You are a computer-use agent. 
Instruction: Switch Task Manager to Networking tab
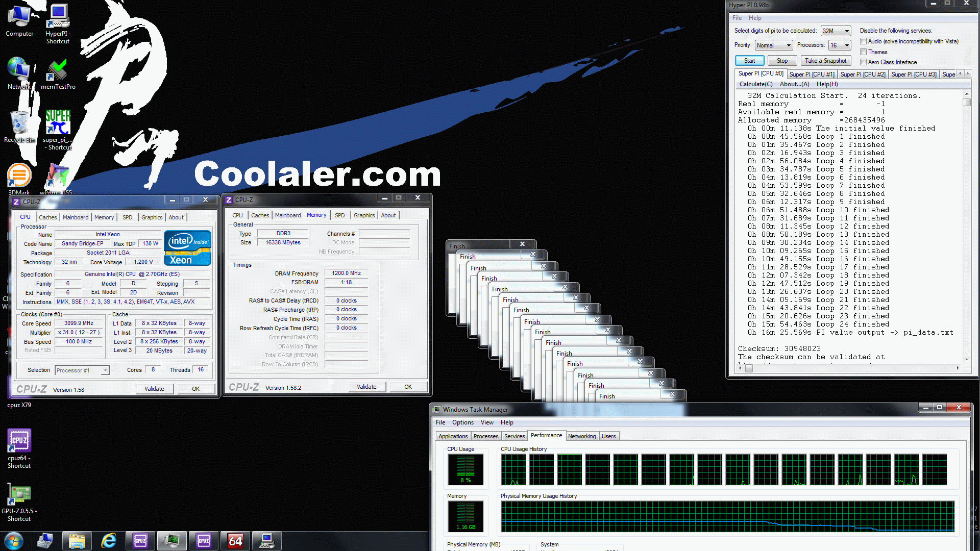[x=582, y=436]
